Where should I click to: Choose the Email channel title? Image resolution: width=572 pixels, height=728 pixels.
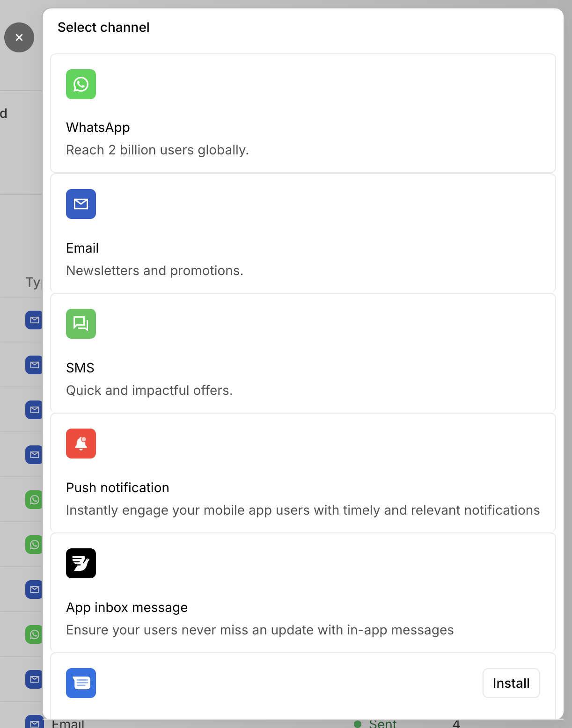pyautogui.click(x=82, y=248)
